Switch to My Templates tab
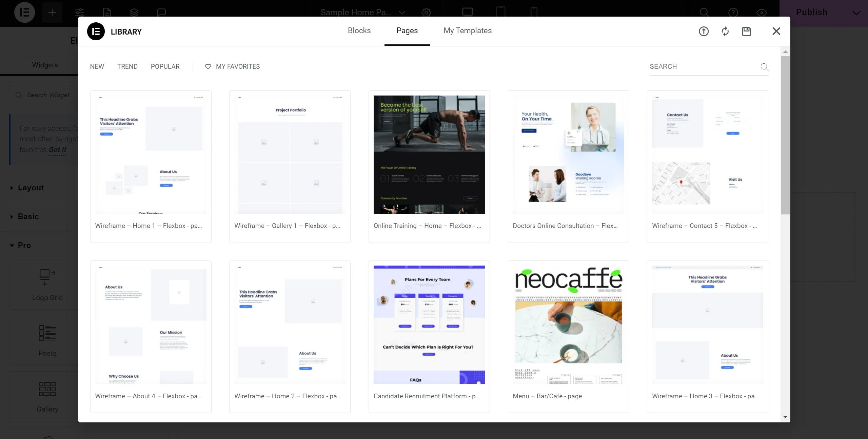 coord(467,31)
